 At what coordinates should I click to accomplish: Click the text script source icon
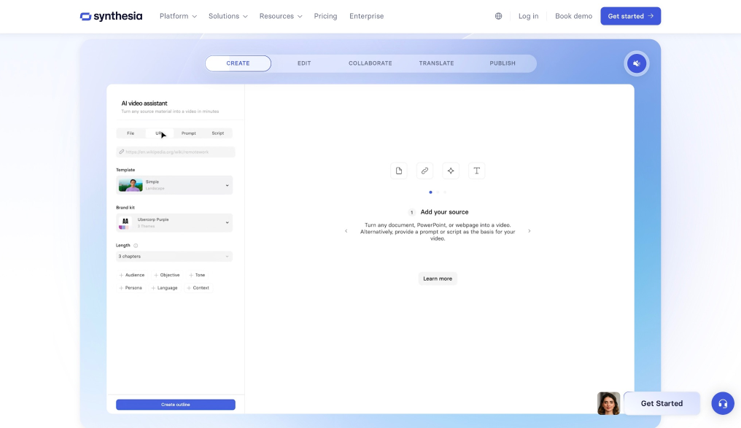pyautogui.click(x=476, y=171)
